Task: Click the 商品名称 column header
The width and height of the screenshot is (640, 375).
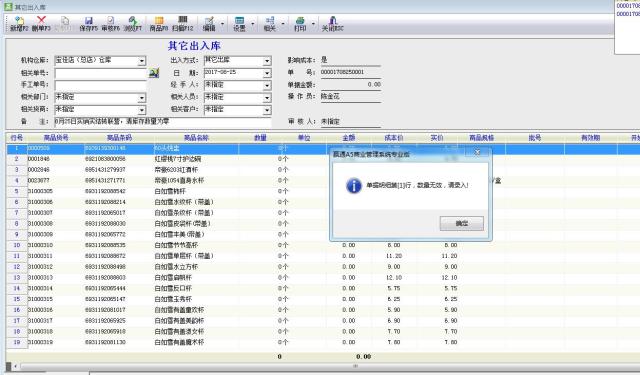Action: pyautogui.click(x=196, y=138)
